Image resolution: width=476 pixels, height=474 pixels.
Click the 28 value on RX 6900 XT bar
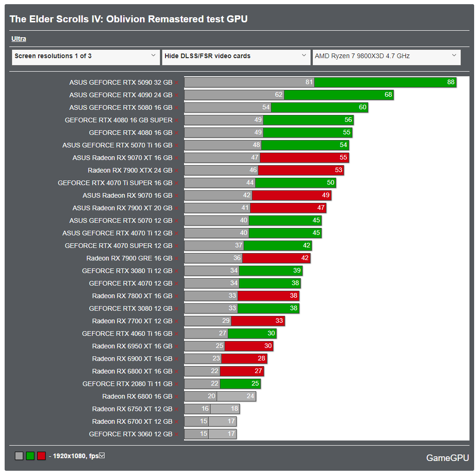coord(262,358)
